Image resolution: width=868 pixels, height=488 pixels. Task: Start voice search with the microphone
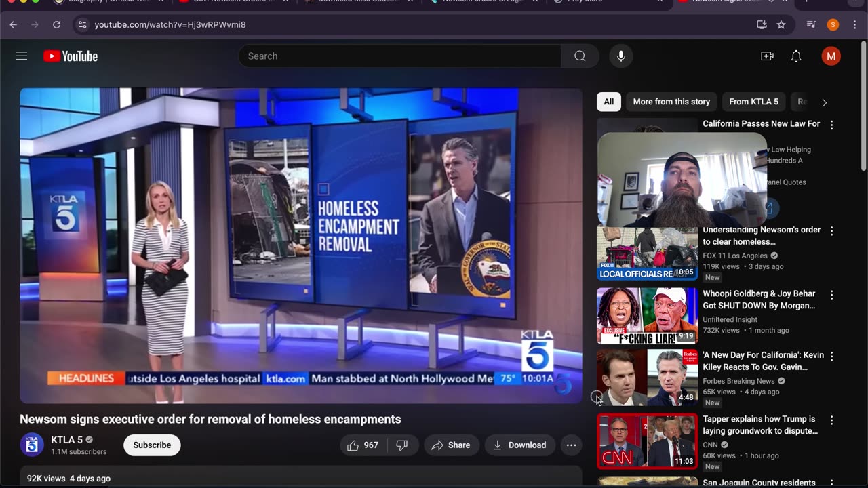[620, 56]
